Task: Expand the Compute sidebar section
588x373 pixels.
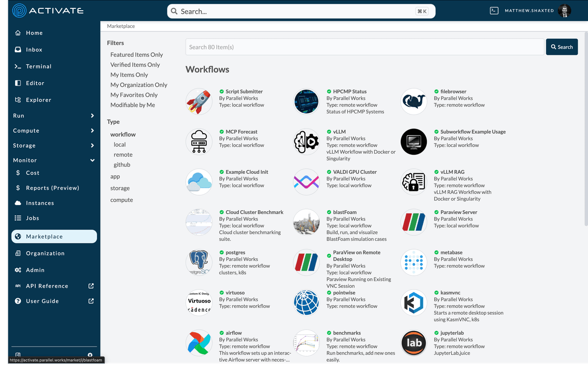Action: 54,130
